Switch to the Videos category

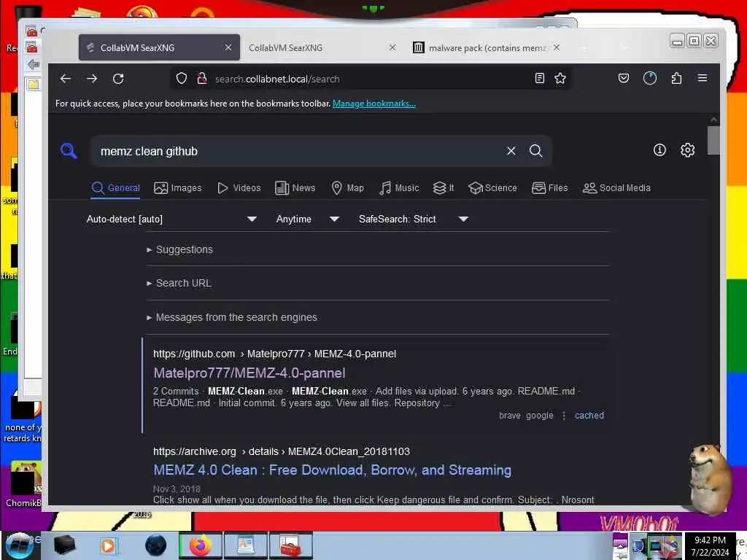[x=239, y=188]
